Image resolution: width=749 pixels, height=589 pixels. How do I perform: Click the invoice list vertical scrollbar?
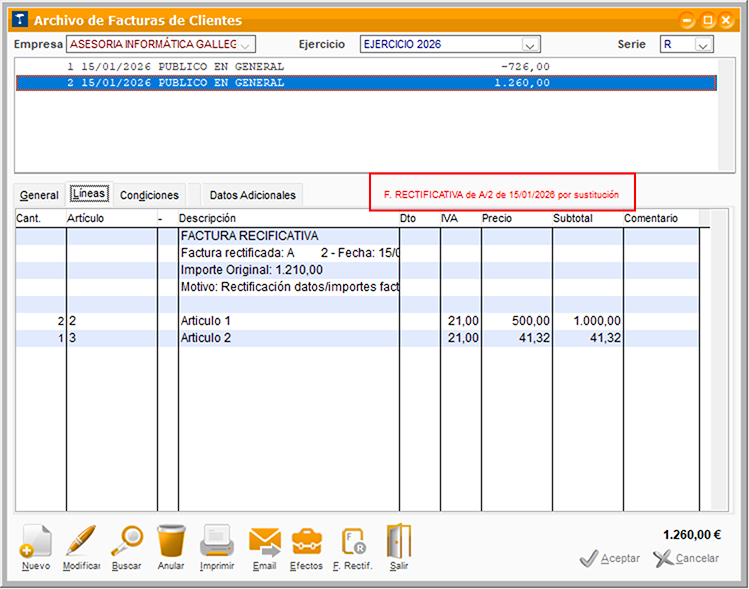727,115
